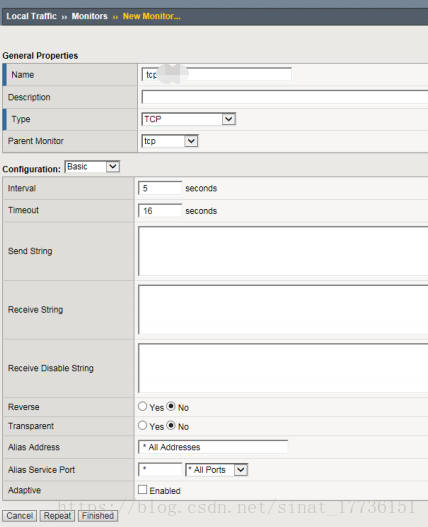
Task: Open the Configuration Basic dropdown
Action: point(92,167)
